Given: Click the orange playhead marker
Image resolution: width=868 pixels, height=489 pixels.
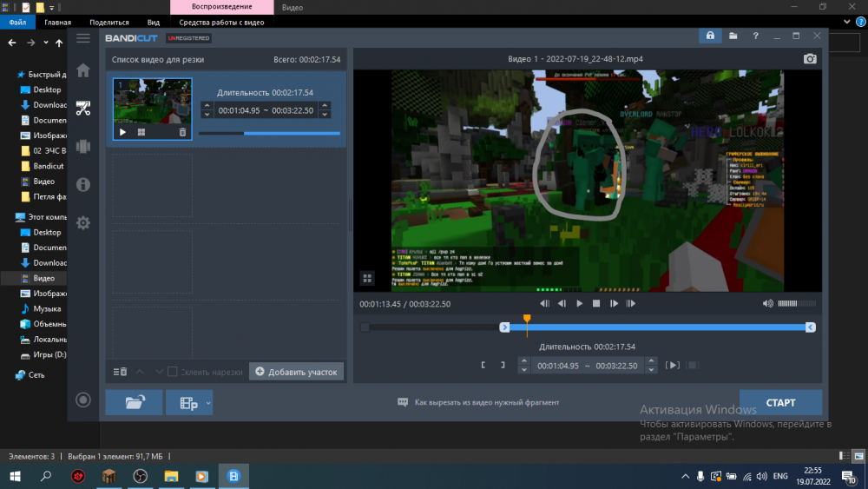Looking at the screenshot, I should [x=527, y=319].
